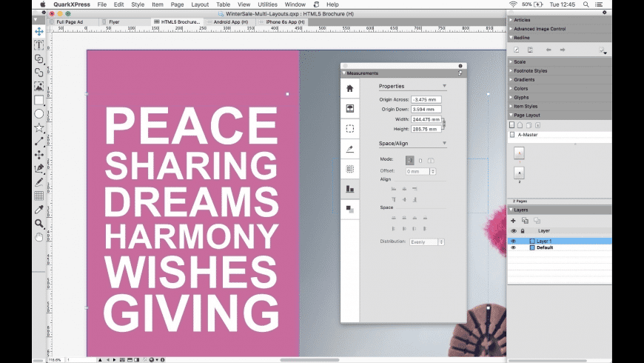This screenshot has height=363, width=644.
Task: Select the Linking tool
Action: [39, 59]
